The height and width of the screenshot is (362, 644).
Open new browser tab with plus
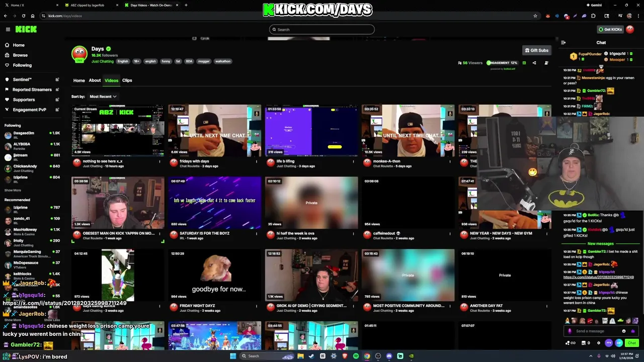(x=186, y=5)
